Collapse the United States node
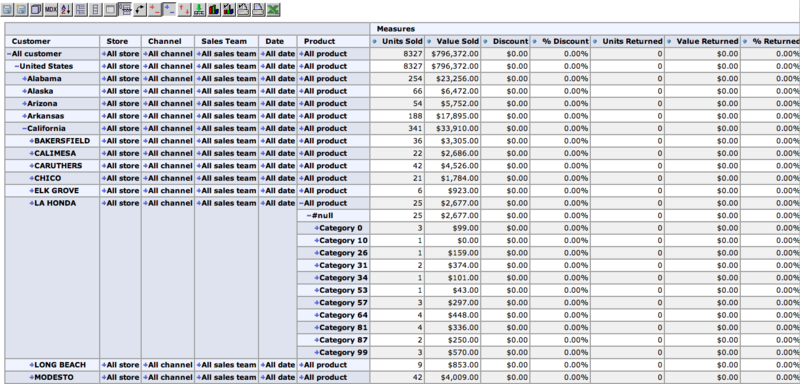The width and height of the screenshot is (800, 384). (x=17, y=66)
